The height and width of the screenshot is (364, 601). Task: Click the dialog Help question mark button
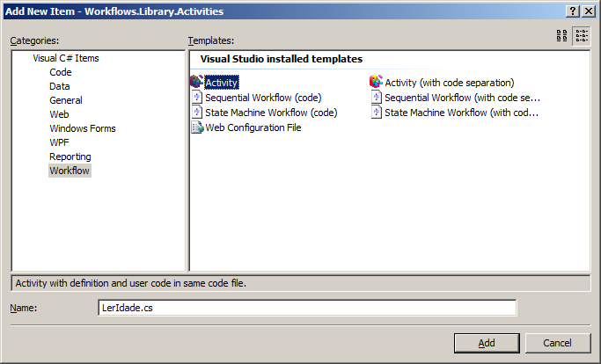tap(573, 11)
